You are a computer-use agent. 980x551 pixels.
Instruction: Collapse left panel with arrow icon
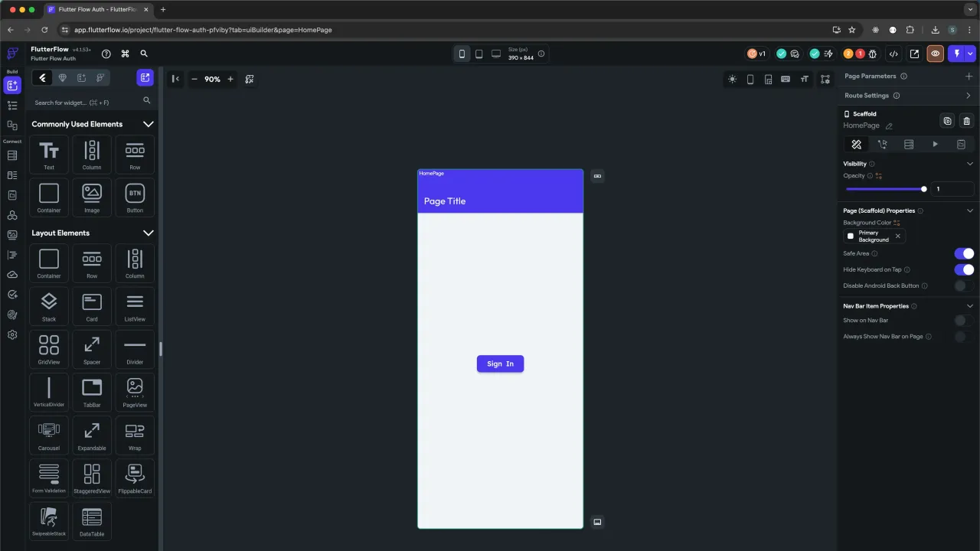[175, 79]
